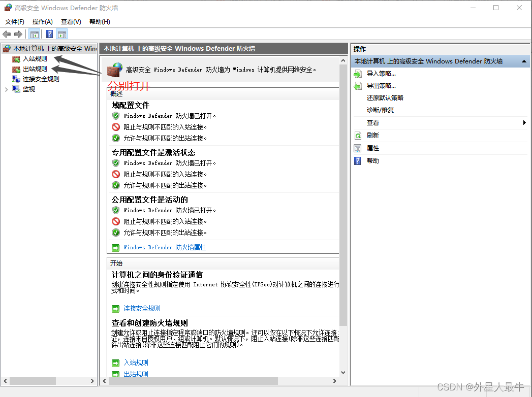Open the 文件(F) menu
Image resolution: width=532 pixels, height=397 pixels.
[x=15, y=22]
